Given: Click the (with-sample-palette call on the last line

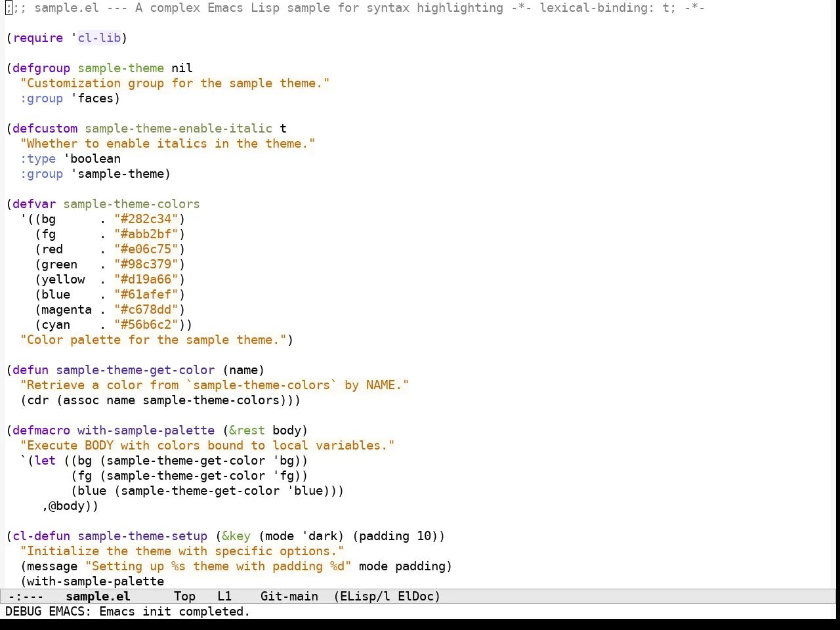Looking at the screenshot, I should click(92, 581).
